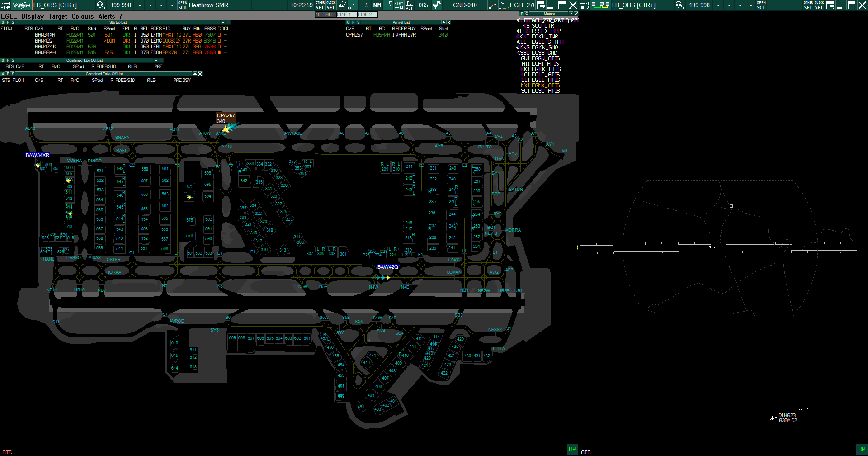Click the 5 NM range control to adjust zoom

coord(367,5)
